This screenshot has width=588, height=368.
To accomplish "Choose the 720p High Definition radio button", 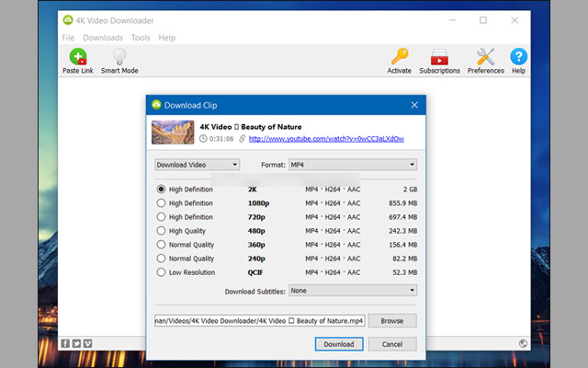I will 162,217.
